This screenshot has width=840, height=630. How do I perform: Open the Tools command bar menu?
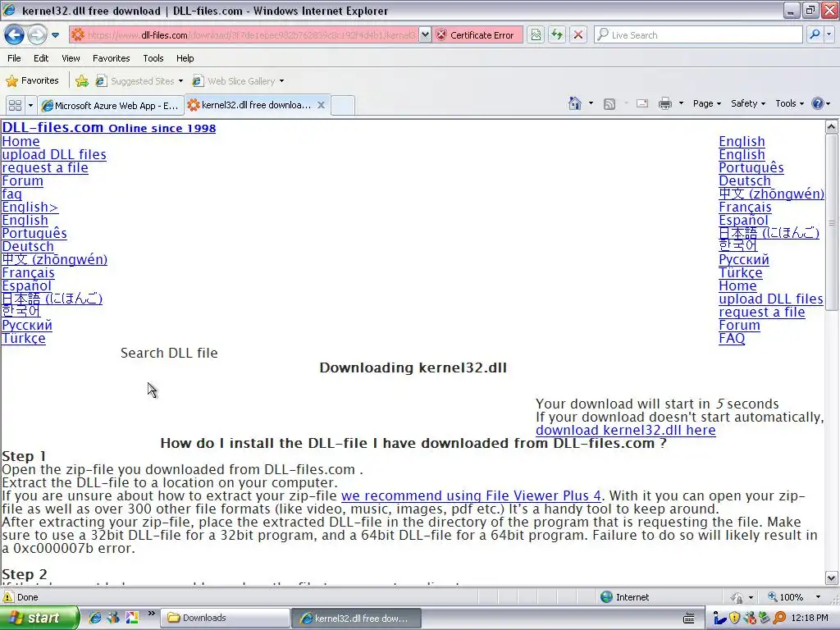pos(789,103)
